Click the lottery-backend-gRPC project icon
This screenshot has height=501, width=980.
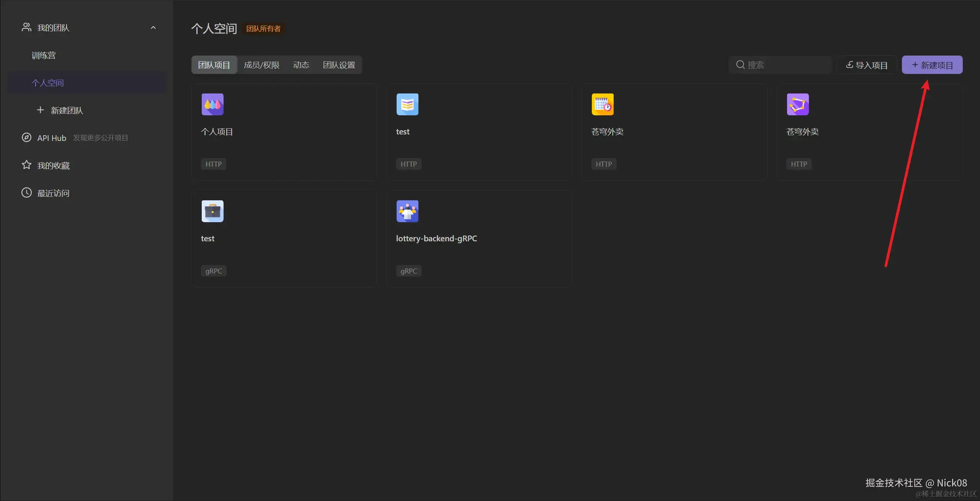(x=407, y=211)
